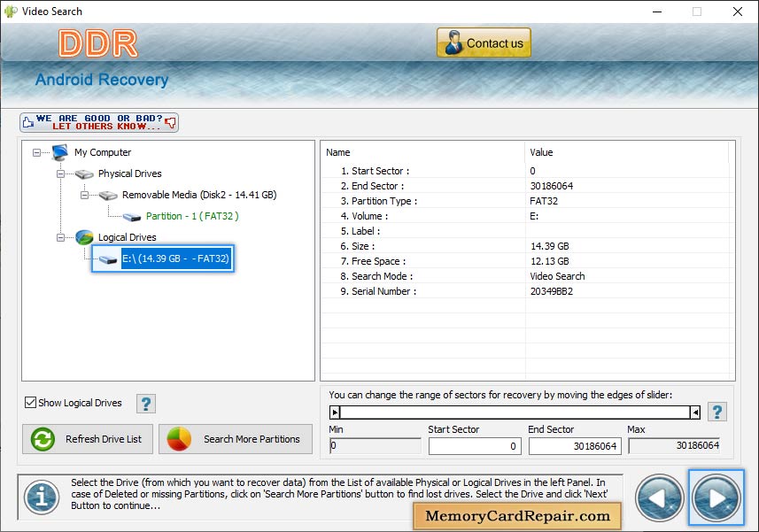Click the Android app icon in title bar
Image resolution: width=759 pixels, height=532 pixels.
10,12
